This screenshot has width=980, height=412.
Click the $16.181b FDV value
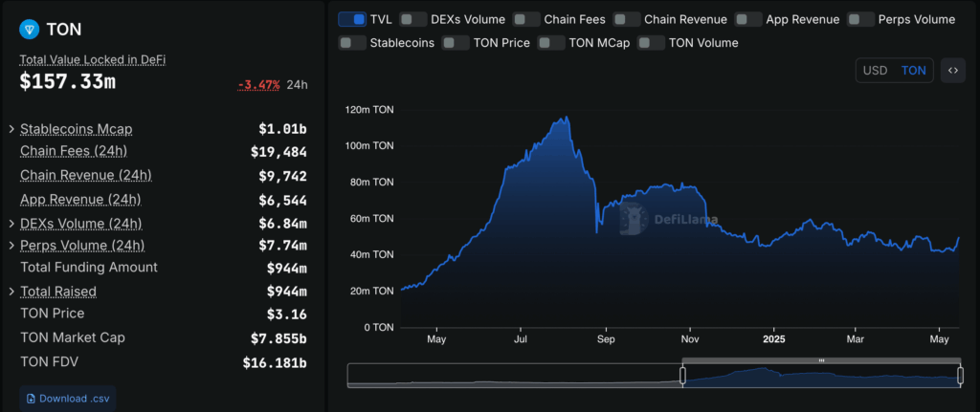pos(275,362)
